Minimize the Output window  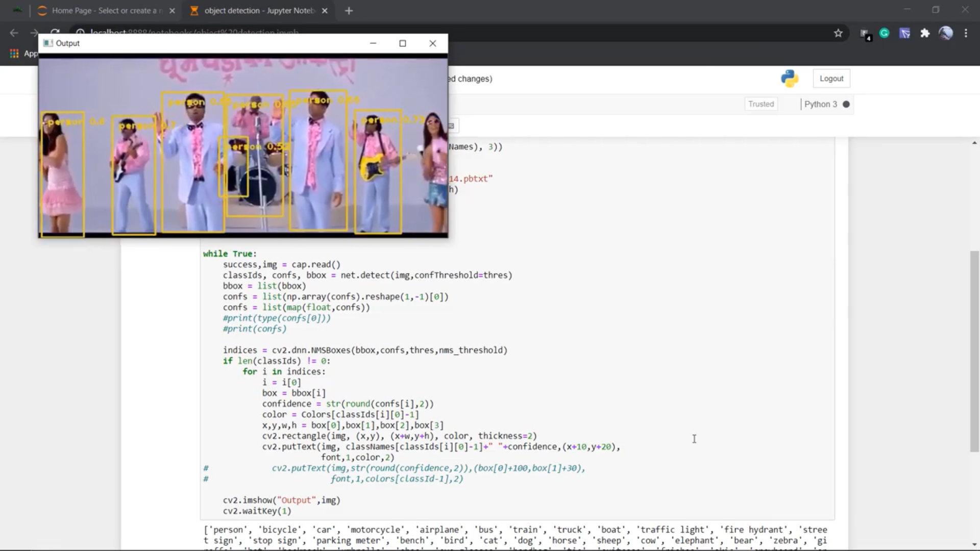[373, 43]
